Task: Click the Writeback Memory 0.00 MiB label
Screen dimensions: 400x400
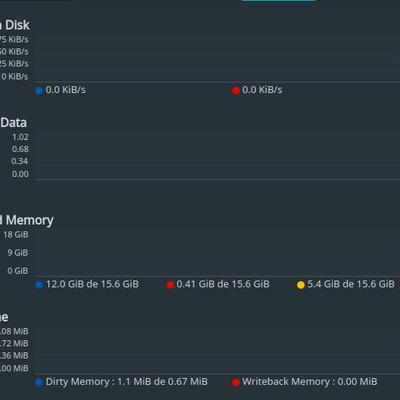Action: (x=310, y=382)
